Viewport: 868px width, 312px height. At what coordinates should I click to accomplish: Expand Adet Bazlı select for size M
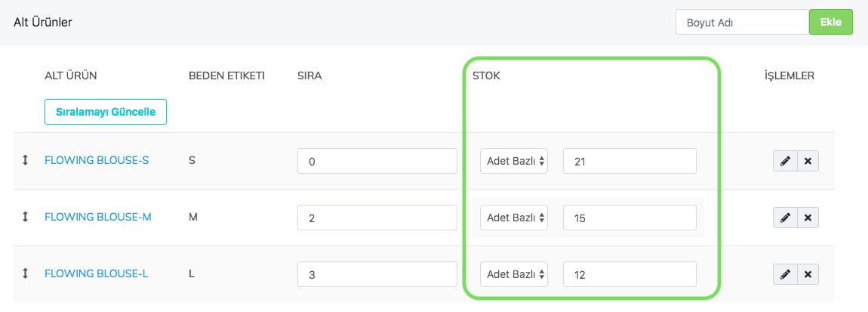(514, 218)
